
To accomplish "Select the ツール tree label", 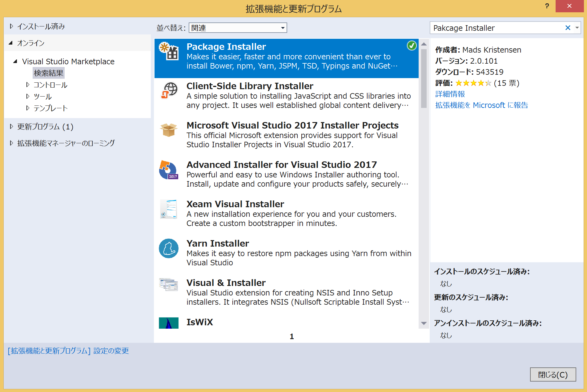I will pyautogui.click(x=42, y=97).
